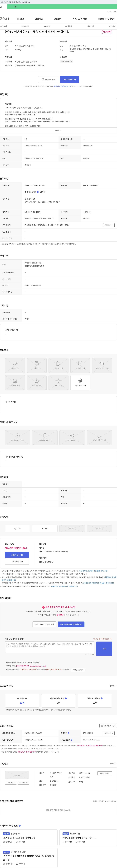Open the 실업급여 menu
The width and height of the screenshot is (117, 868).
(x=58, y=19)
